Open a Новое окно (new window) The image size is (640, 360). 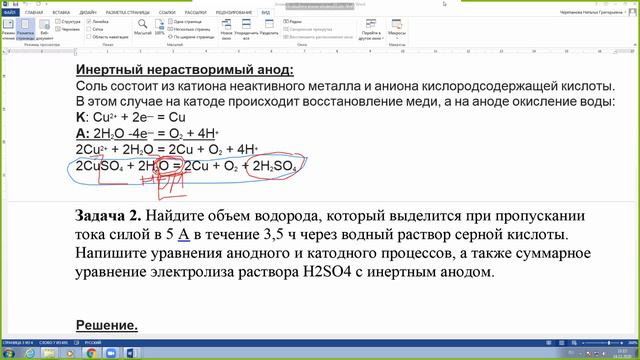tap(226, 29)
